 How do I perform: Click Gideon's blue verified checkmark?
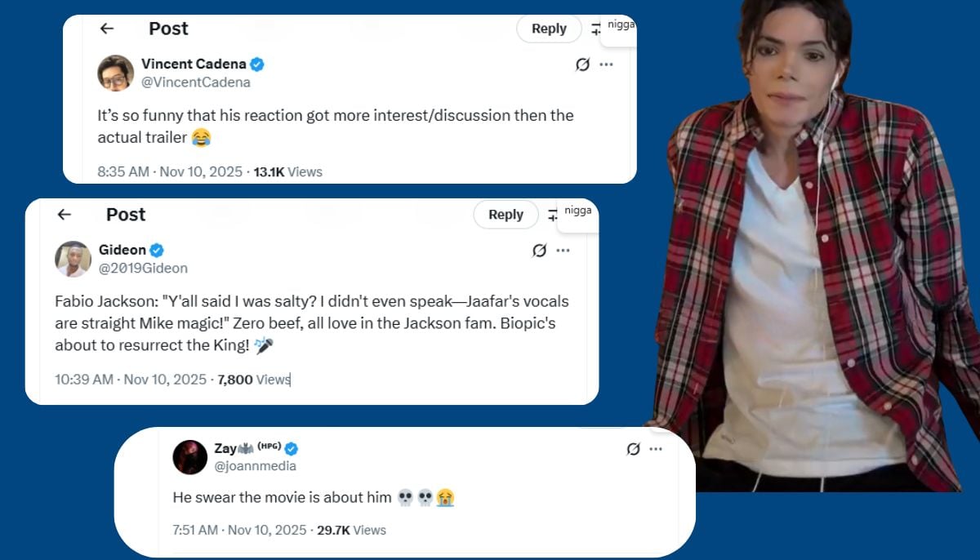157,250
